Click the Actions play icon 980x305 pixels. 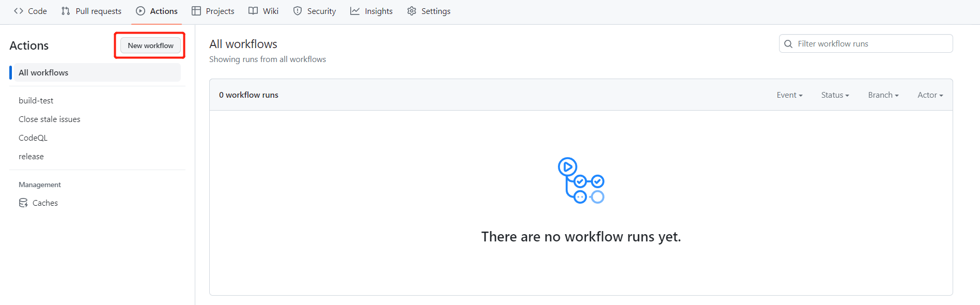141,11
